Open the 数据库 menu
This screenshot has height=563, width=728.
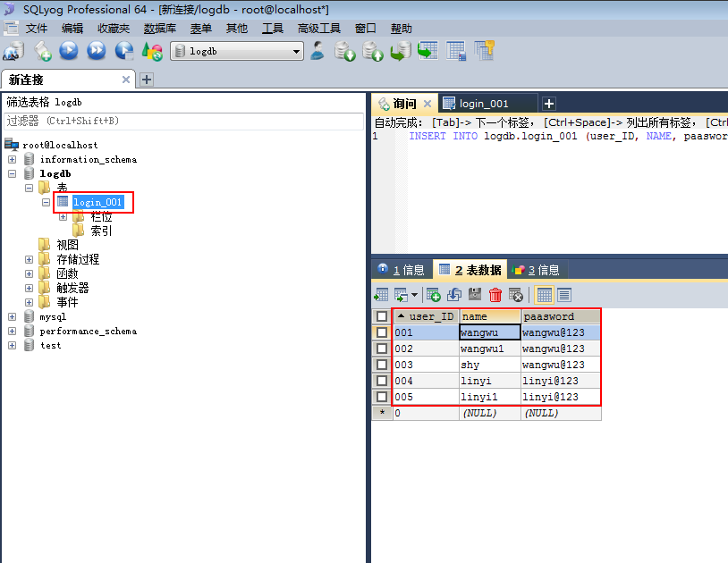(160, 29)
